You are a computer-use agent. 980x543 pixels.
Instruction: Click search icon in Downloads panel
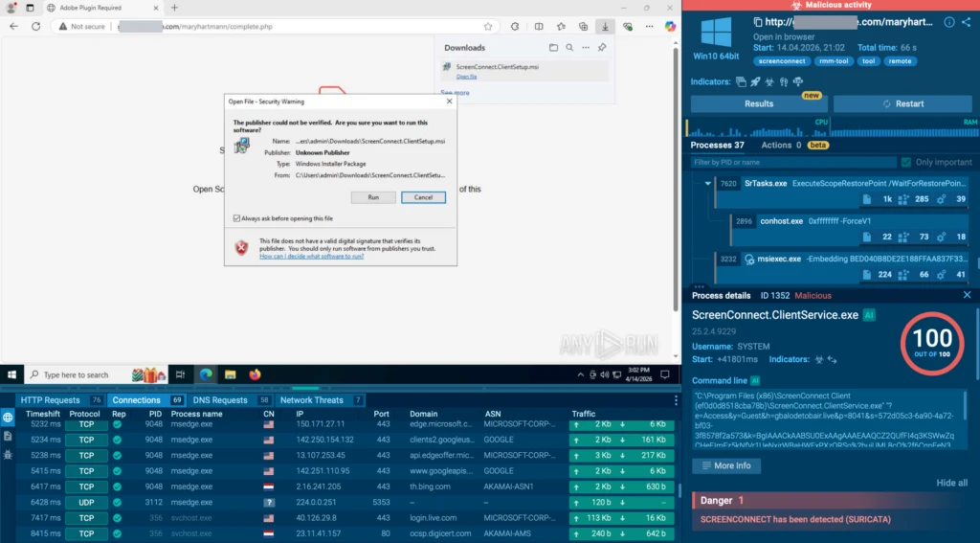tap(569, 48)
